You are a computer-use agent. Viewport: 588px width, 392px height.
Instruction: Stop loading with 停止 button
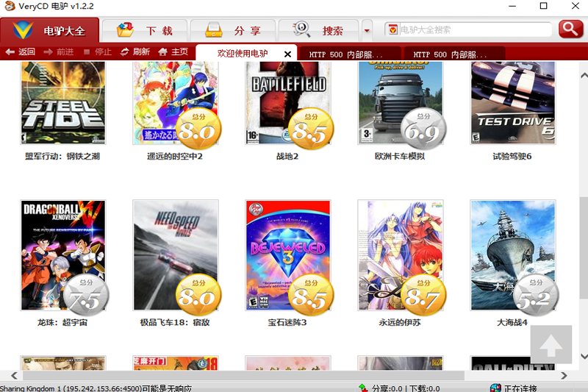point(98,51)
